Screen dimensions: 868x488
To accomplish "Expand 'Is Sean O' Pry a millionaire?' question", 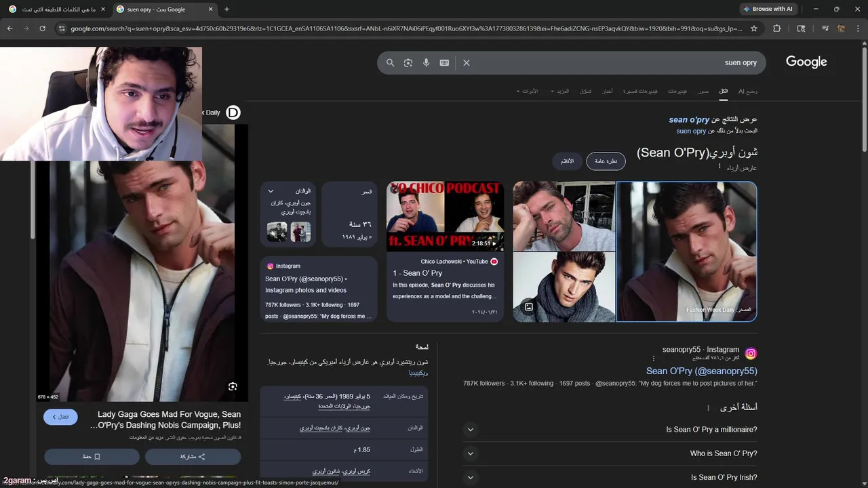I will pos(470,430).
